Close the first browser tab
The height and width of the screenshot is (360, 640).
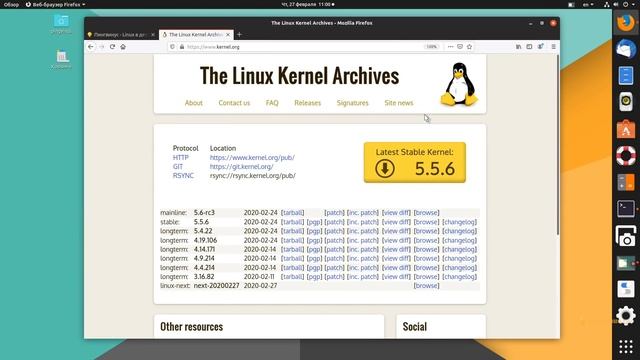(153, 35)
